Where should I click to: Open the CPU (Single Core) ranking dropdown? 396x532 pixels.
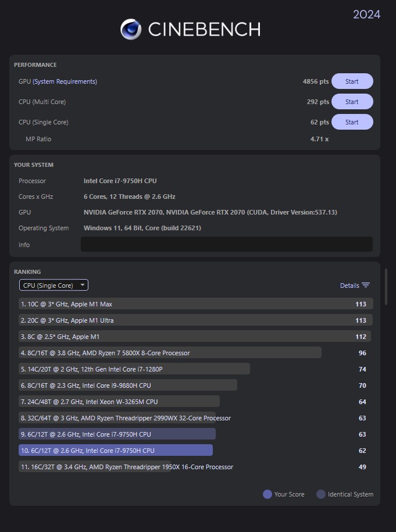[x=53, y=285]
